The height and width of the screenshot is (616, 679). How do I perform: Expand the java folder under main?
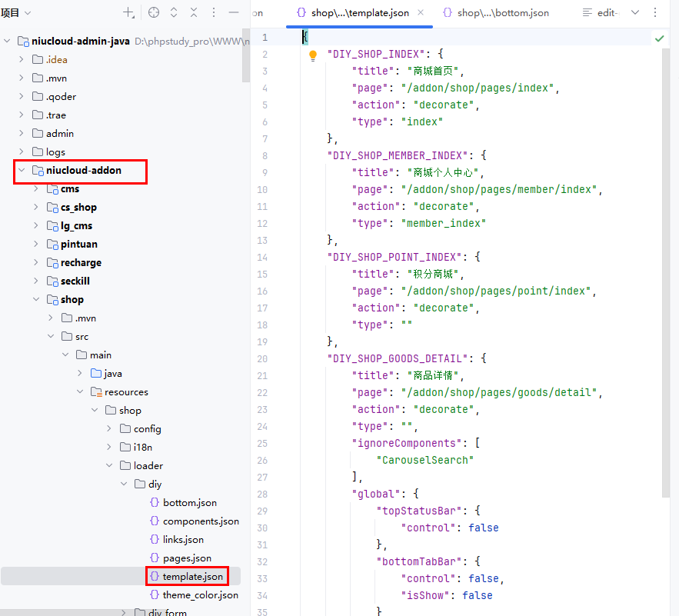(x=80, y=374)
